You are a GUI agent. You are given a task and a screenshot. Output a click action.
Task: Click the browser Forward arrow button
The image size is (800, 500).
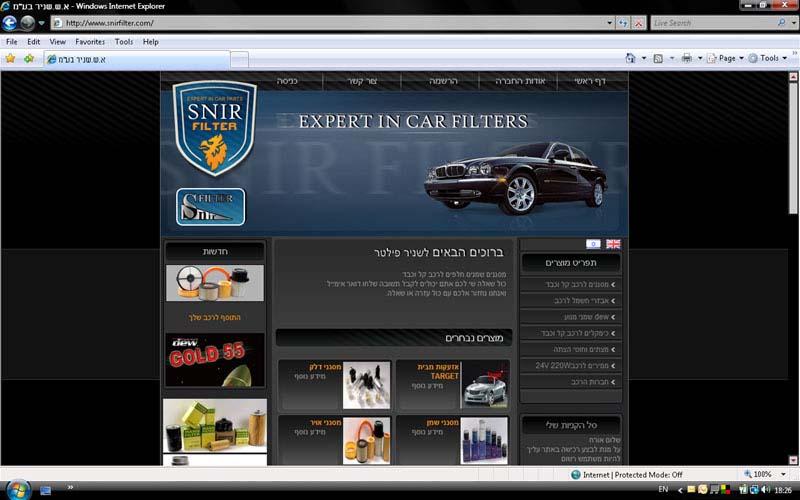(27, 23)
